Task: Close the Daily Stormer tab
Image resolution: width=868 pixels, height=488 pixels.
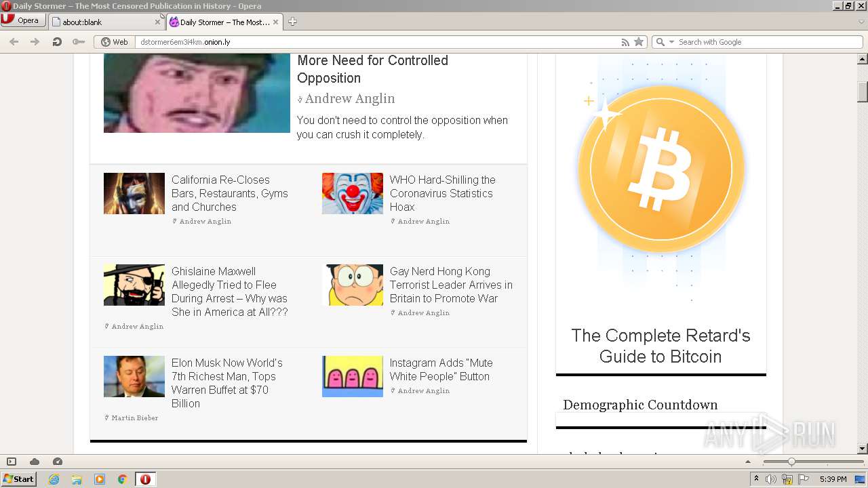Action: pos(276,22)
